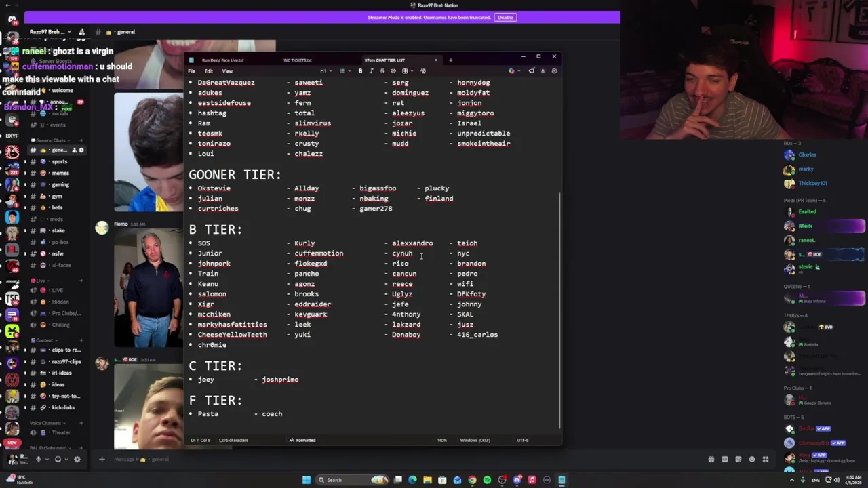Open the Notepad account icon
This screenshot has height=488, width=868.
click(542, 71)
